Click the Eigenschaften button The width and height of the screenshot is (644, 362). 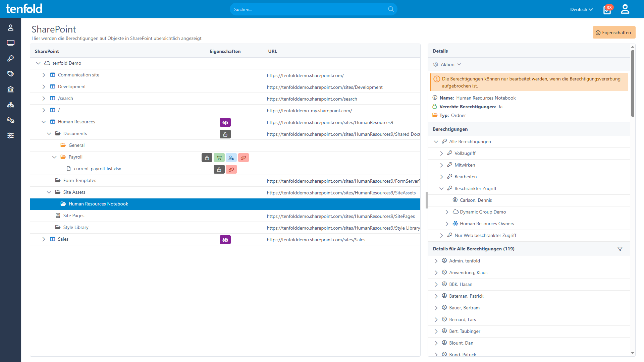[614, 33]
